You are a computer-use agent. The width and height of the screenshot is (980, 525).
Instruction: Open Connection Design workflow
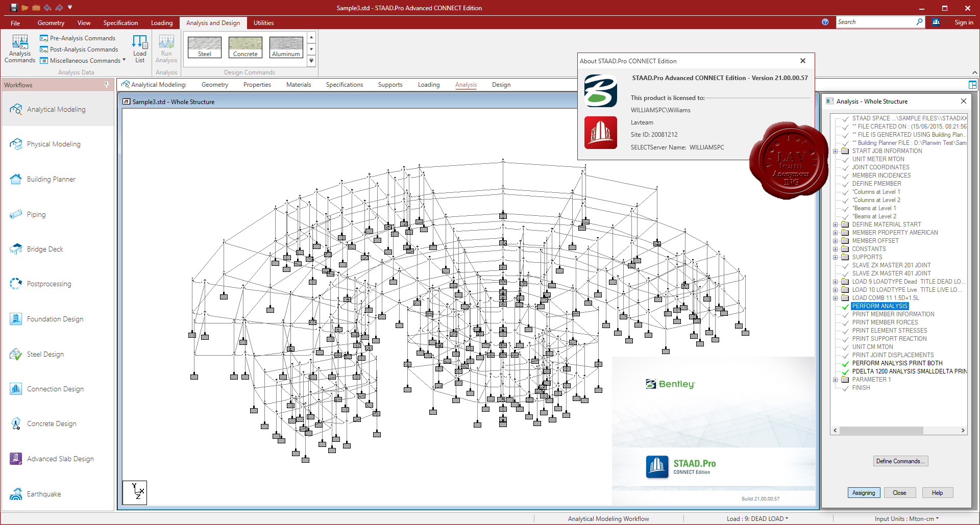[57, 389]
